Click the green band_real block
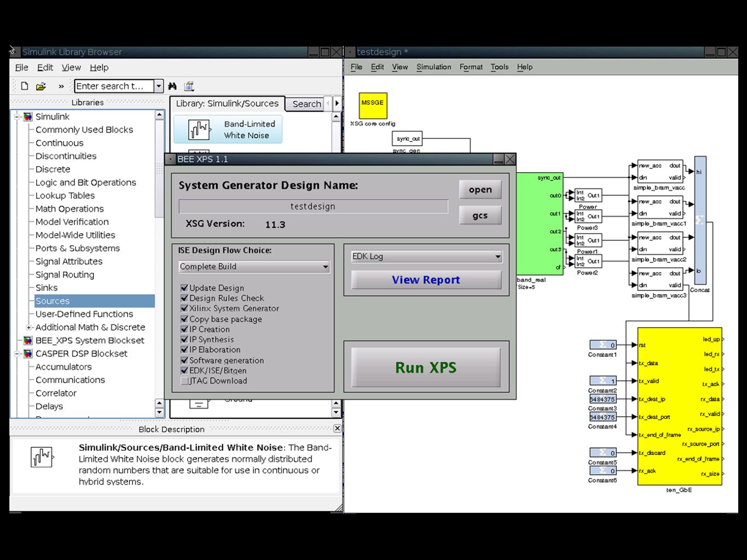 [x=539, y=224]
